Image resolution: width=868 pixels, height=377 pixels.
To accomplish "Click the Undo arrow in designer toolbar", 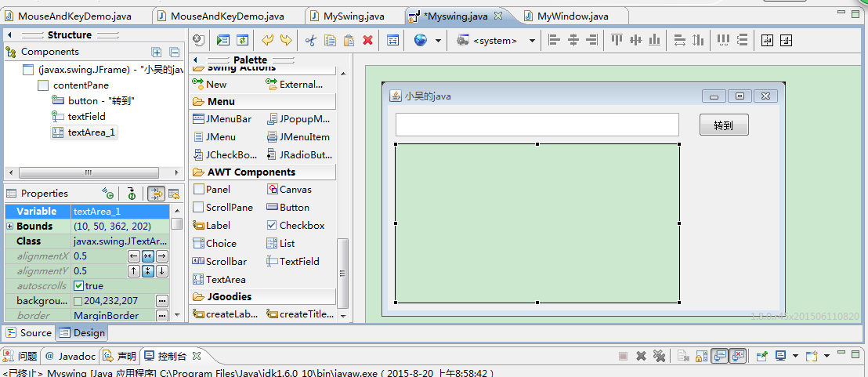I will [x=267, y=41].
